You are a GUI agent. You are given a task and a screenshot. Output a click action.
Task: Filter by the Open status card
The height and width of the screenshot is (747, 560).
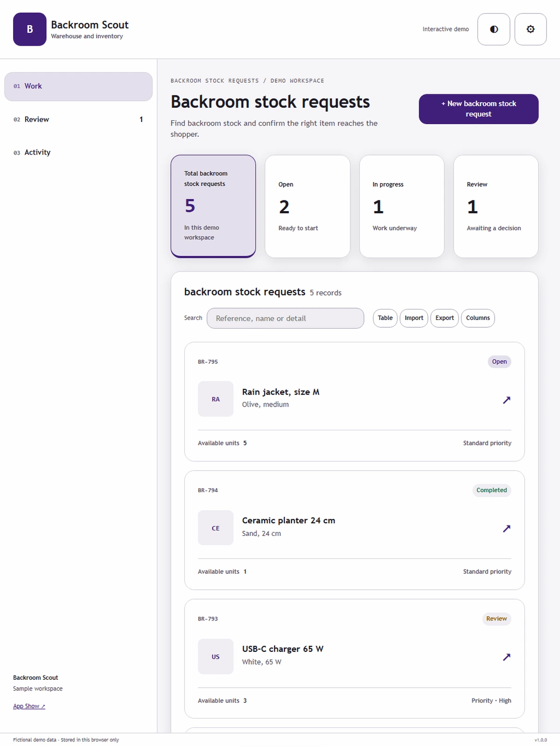click(308, 206)
